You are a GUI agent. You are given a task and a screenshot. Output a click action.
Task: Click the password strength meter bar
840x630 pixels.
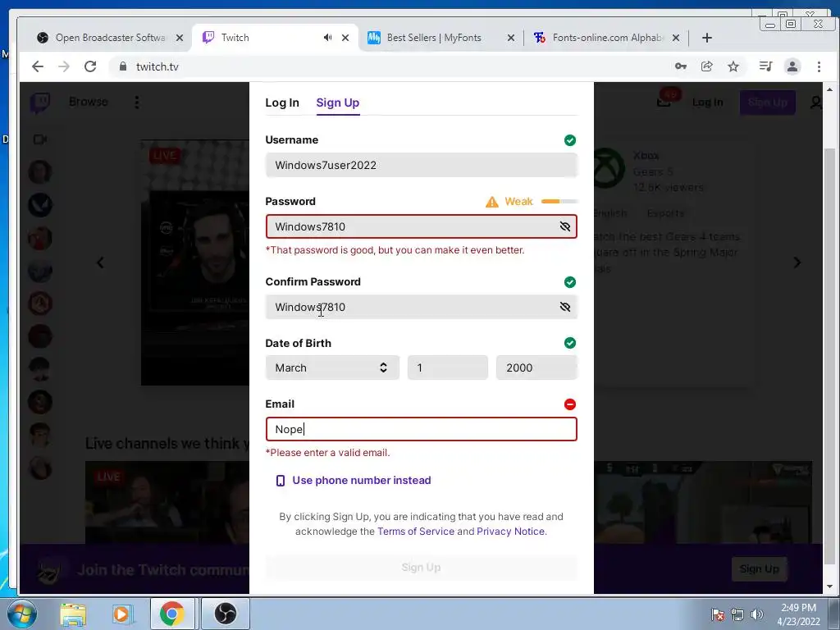pyautogui.click(x=559, y=202)
